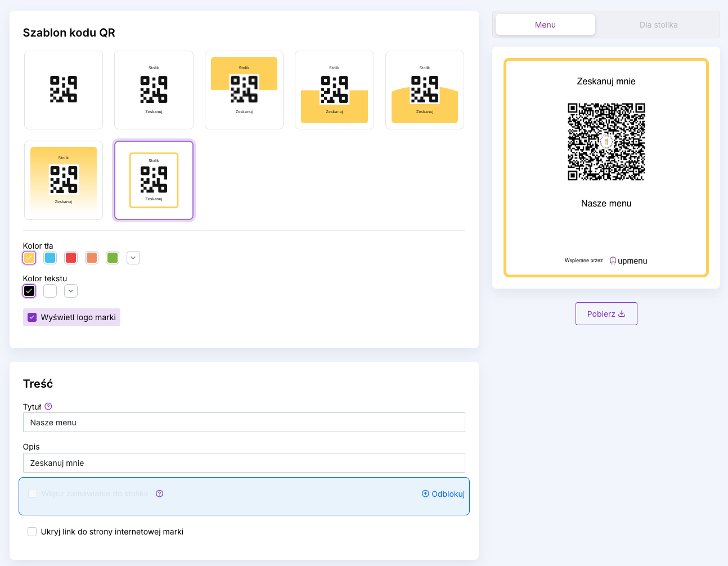Choose the template with the yellow bottom block
This screenshot has width=728, height=566.
tap(334, 90)
